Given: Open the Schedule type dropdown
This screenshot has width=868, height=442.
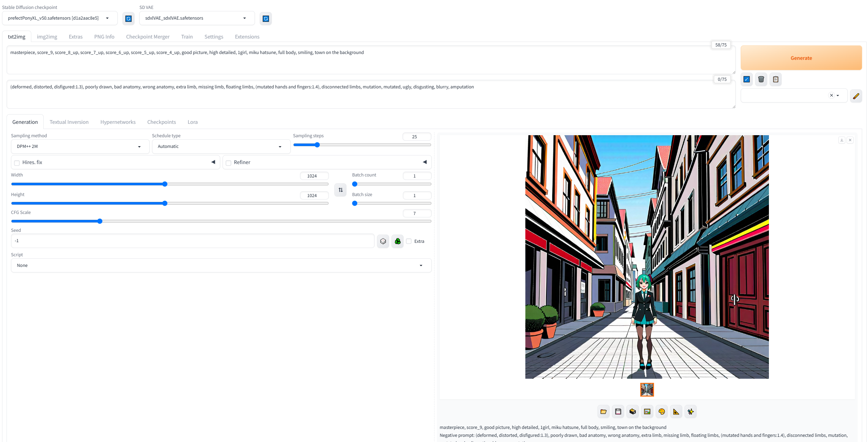Looking at the screenshot, I should [x=221, y=147].
